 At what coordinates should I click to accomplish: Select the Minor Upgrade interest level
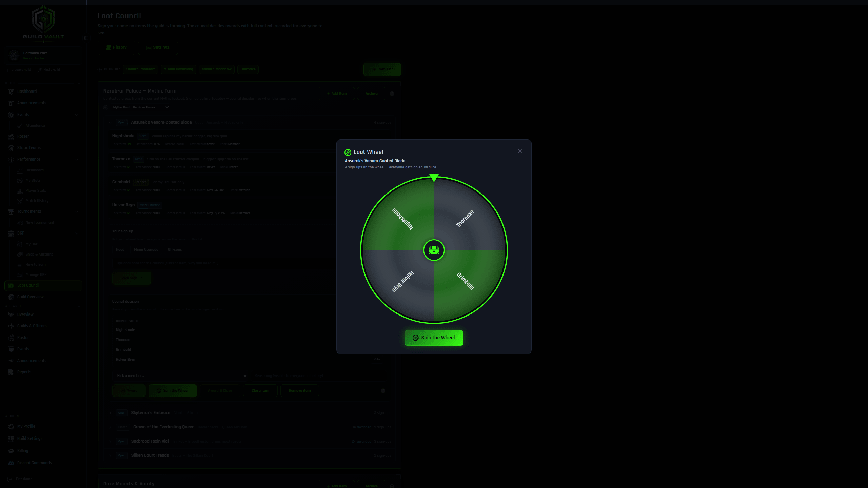[146, 250]
